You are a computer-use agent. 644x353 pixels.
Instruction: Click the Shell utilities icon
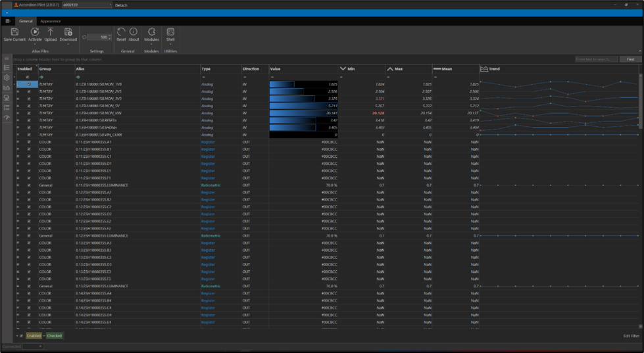tap(170, 32)
